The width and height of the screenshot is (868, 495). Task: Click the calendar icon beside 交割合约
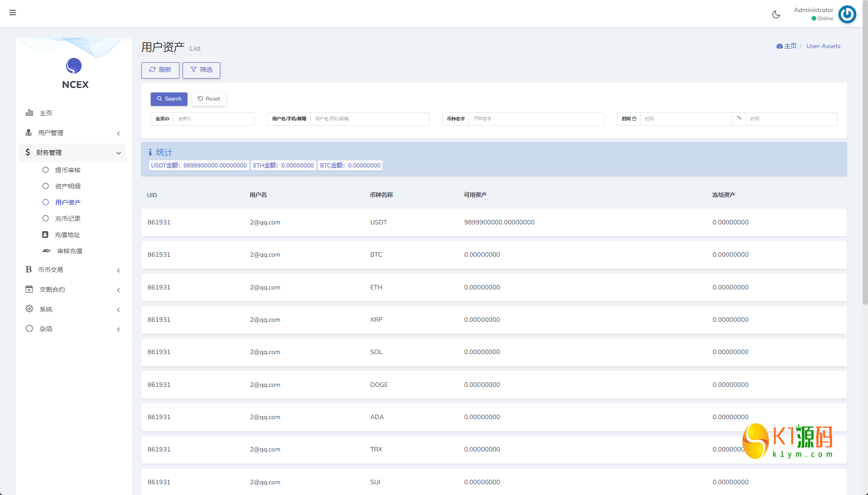click(29, 289)
